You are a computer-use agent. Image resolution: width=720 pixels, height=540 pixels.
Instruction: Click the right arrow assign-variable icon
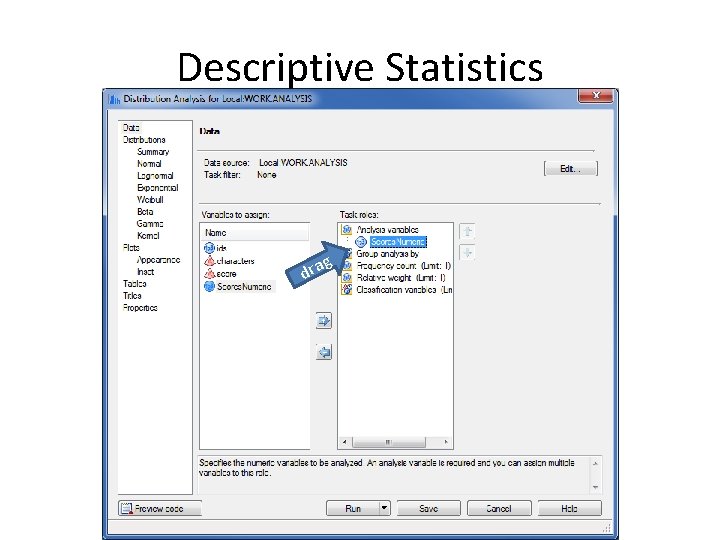click(x=324, y=321)
